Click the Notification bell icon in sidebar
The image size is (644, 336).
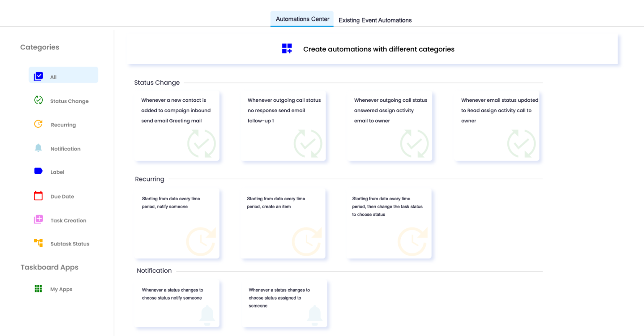(38, 148)
